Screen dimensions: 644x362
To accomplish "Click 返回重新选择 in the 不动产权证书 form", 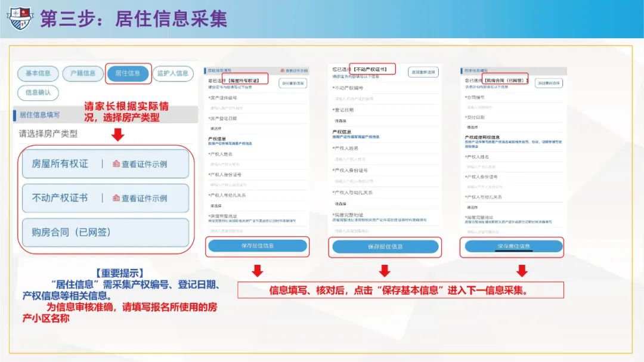I will pyautogui.click(x=423, y=72).
